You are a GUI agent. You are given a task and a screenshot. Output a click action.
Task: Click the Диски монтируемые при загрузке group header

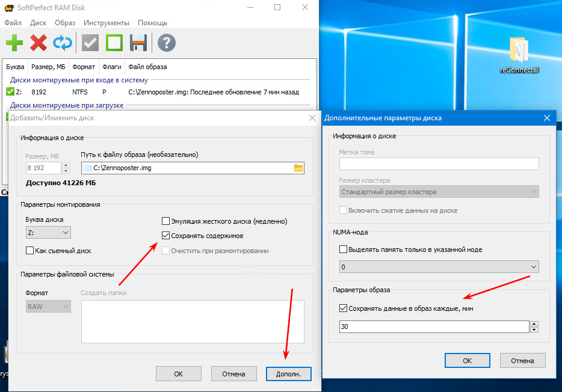pyautogui.click(x=67, y=105)
